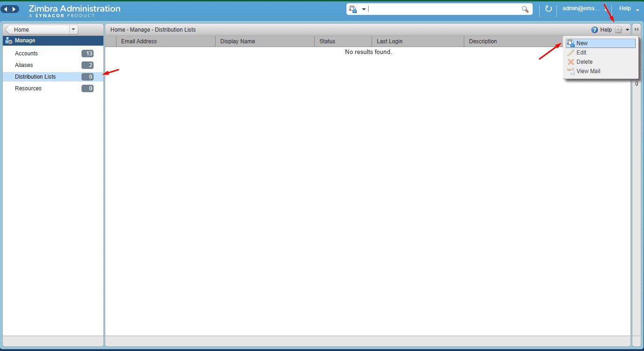Sort by Last Login column header
The height and width of the screenshot is (351, 644).
coord(418,41)
